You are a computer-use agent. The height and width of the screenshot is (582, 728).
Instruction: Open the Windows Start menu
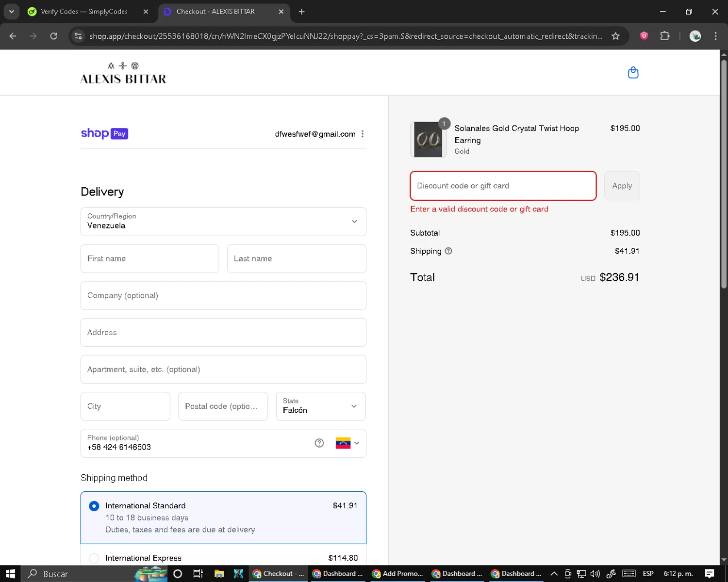[10, 574]
